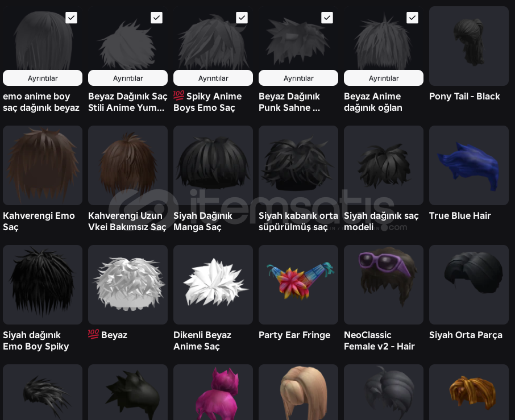Select the white fluffy Beyaz hair thumbnail

[x=128, y=285]
